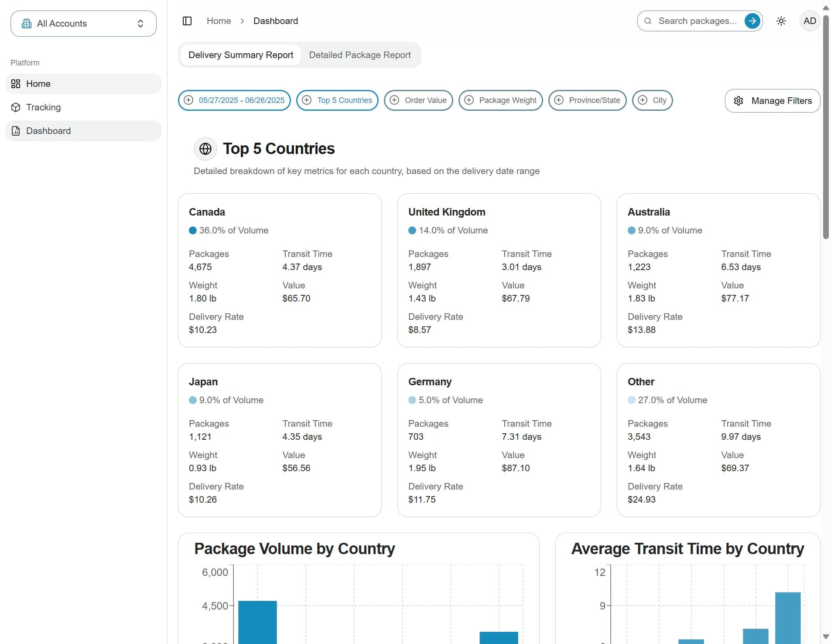Click Australia's delivery rate $13.88
Viewport: 831px width, 644px height.
point(641,330)
